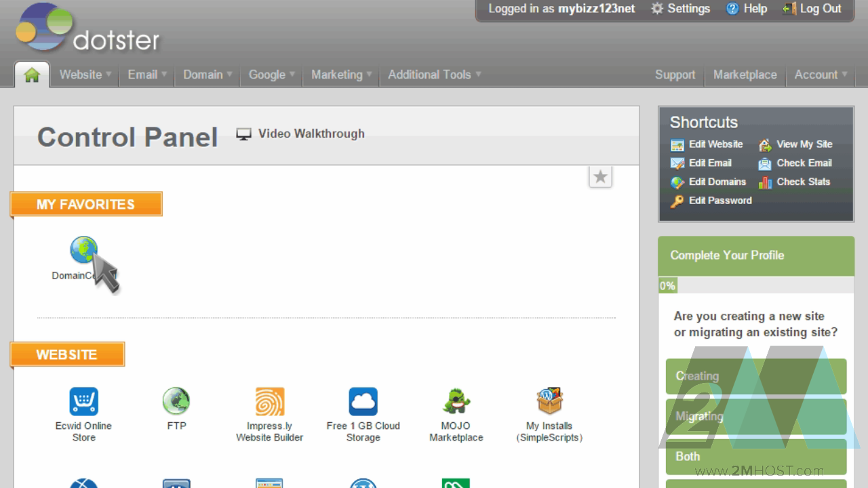The height and width of the screenshot is (488, 868).
Task: Open MOJO Marketplace icon
Action: click(456, 401)
